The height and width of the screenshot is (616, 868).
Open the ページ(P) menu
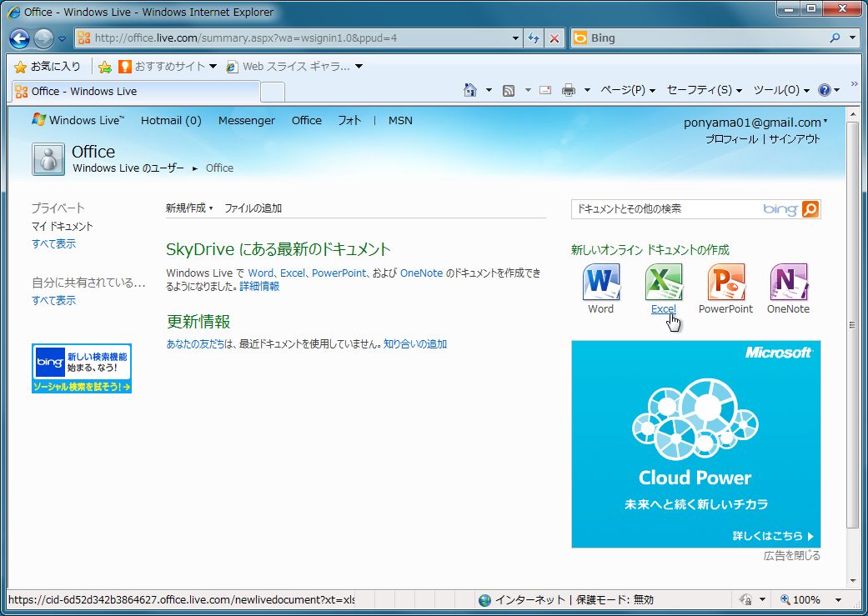point(628,90)
